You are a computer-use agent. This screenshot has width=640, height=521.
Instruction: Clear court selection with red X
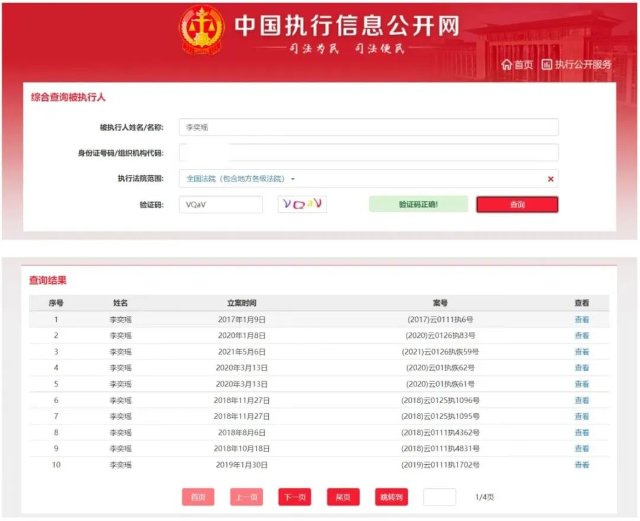click(x=550, y=179)
